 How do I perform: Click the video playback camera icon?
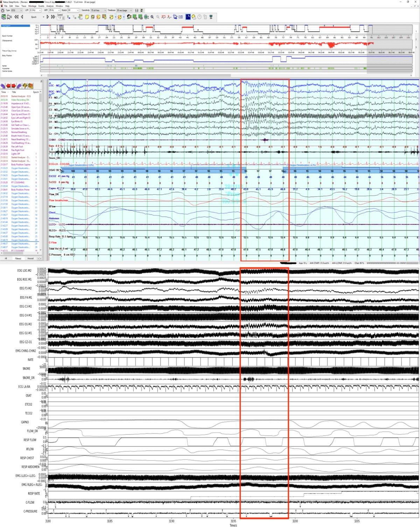click(x=9, y=17)
